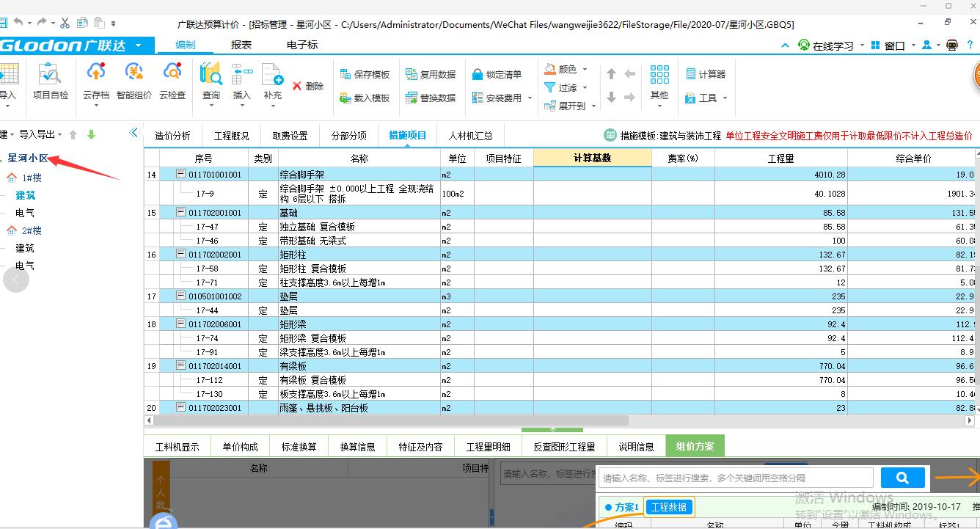Click the left (promote) arrow in ribbon

629,74
